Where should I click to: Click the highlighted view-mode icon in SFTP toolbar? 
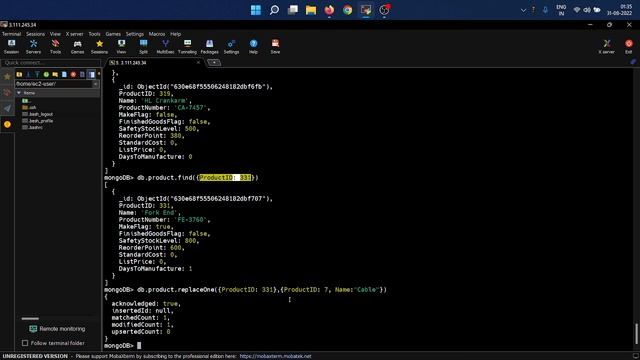[x=91, y=74]
